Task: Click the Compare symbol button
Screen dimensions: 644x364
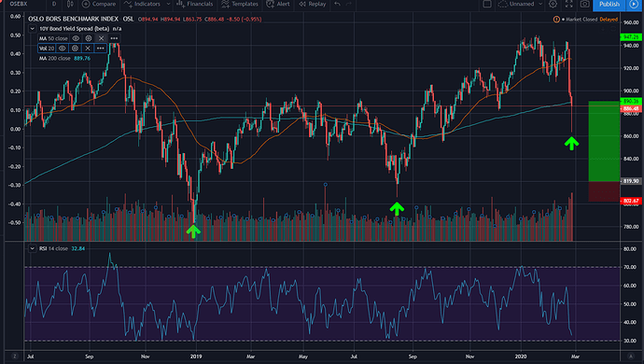Action: point(99,4)
